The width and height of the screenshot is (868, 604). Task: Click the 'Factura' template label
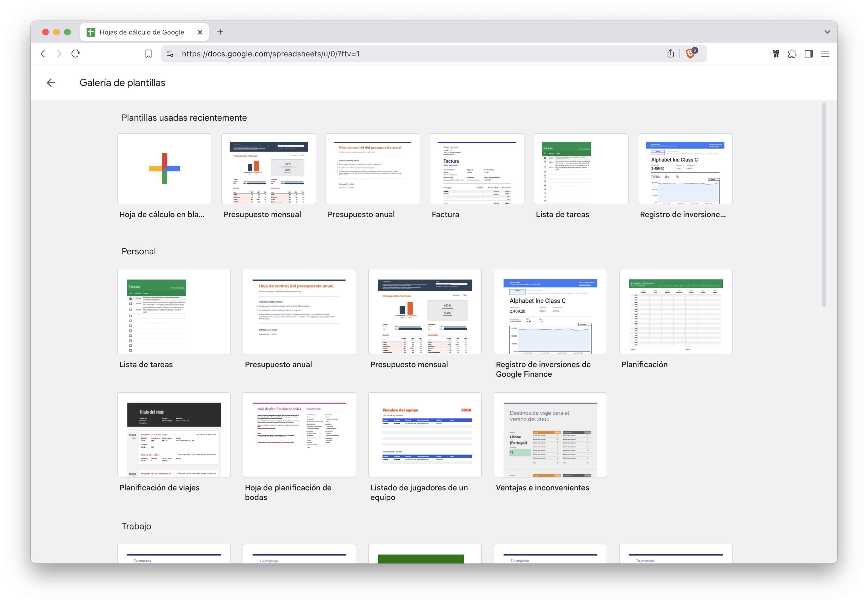445,214
